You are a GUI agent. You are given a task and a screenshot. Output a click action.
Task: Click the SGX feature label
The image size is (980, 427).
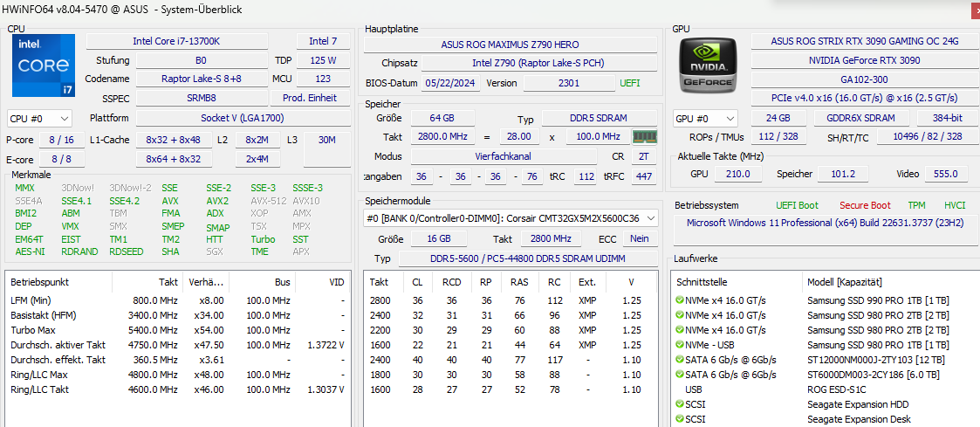[x=215, y=251]
